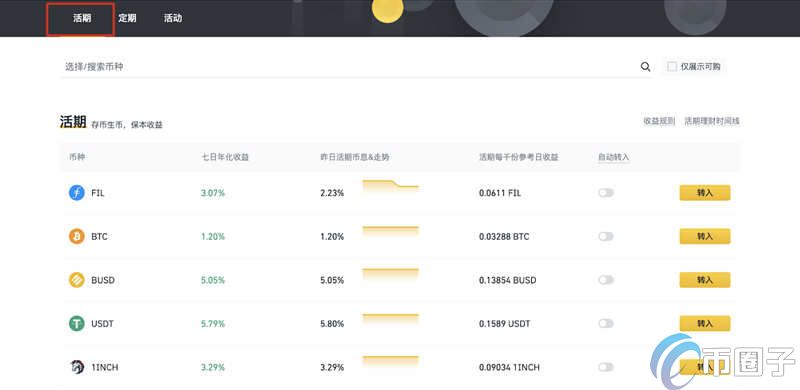Image resolution: width=800 pixels, height=390 pixels.
Task: Enable auto-transfer toggle for FIL
Action: pos(606,193)
